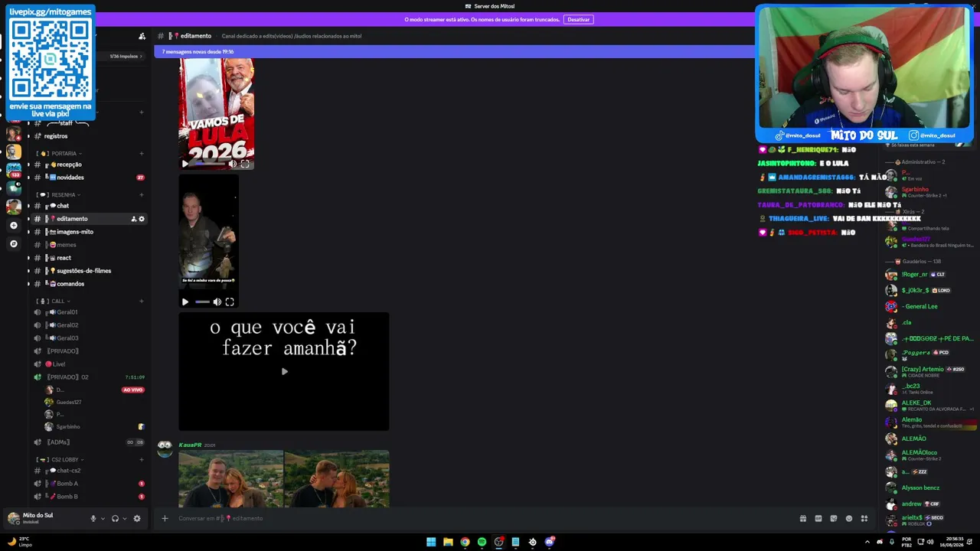This screenshot has width=980, height=551.
Task: Open microphone input options arrow
Action: [103, 518]
